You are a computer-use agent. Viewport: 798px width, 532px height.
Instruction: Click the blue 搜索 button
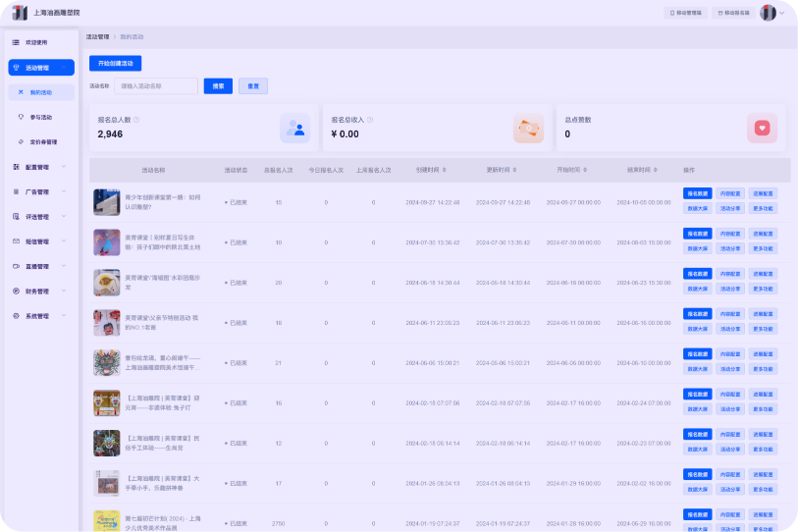pyautogui.click(x=218, y=86)
